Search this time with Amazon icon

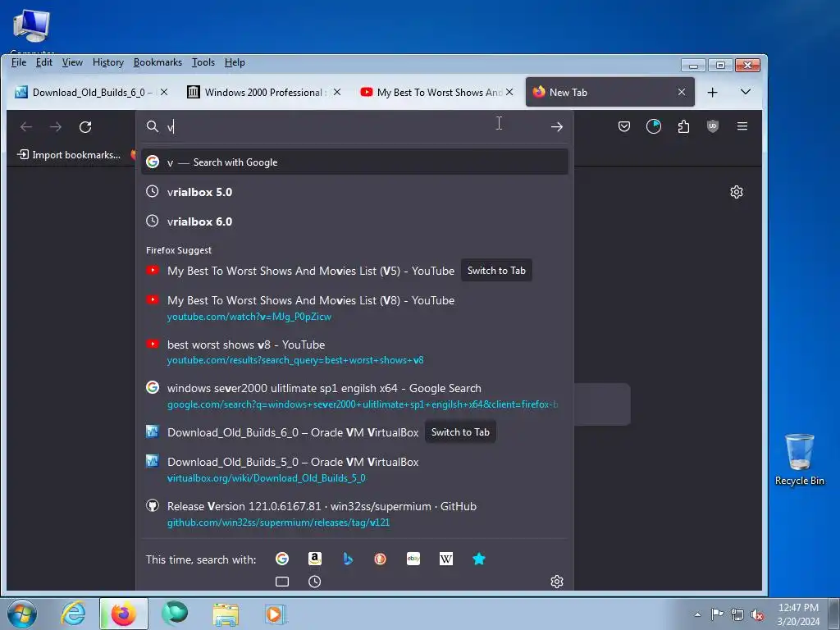315,559
